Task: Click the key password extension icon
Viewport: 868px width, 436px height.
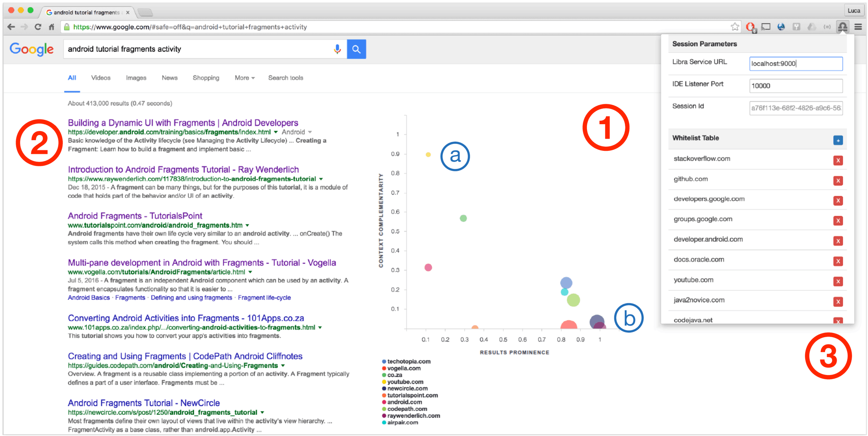Action: pyautogui.click(x=796, y=27)
